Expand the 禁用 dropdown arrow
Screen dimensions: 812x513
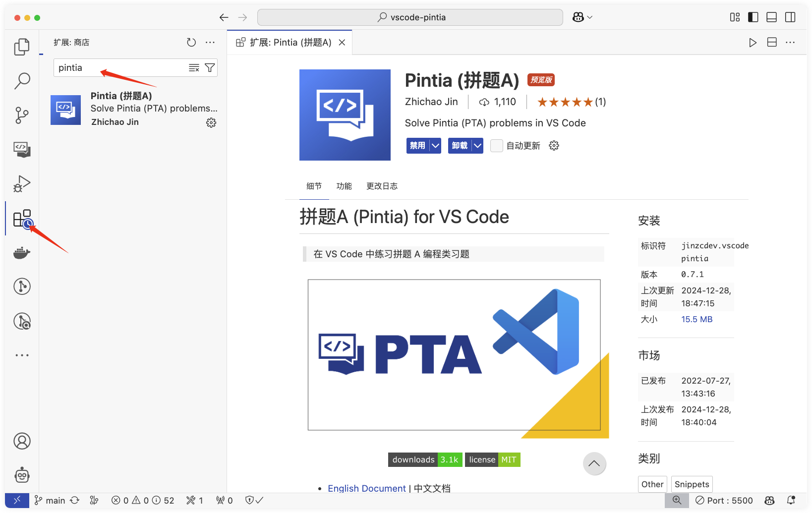click(x=435, y=145)
